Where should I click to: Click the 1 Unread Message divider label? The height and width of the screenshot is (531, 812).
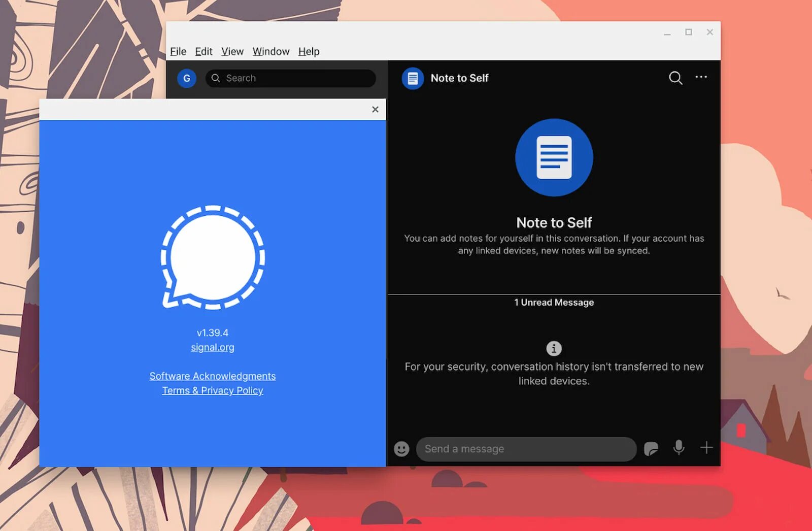coord(554,303)
